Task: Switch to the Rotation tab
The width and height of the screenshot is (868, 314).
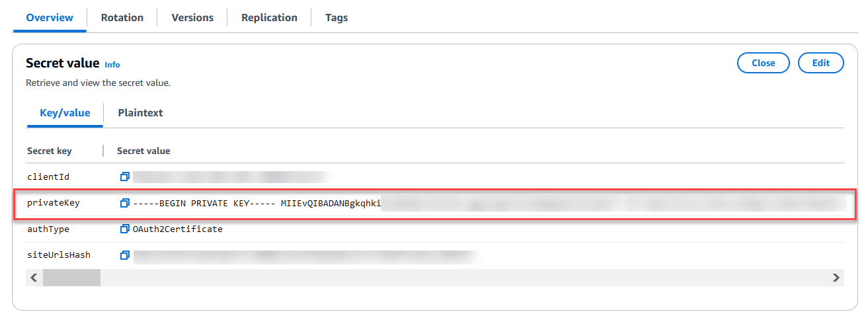Action: point(122,18)
